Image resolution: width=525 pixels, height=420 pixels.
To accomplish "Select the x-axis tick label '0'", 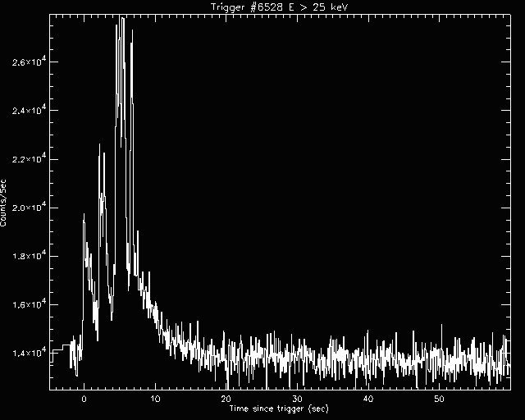I will pos(84,399).
